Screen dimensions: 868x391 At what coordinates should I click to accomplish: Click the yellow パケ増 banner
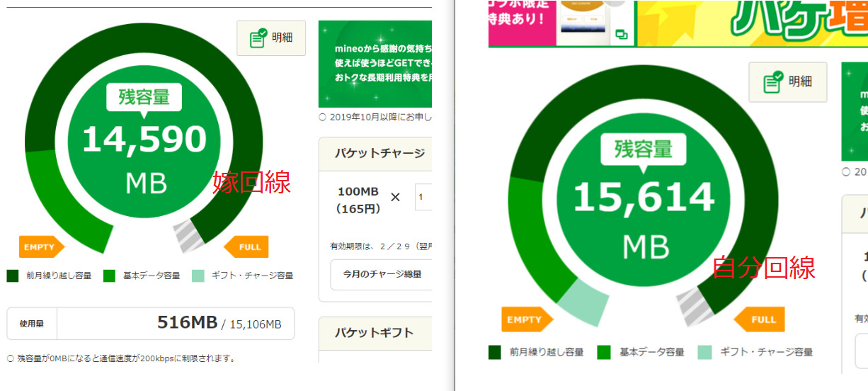752,23
